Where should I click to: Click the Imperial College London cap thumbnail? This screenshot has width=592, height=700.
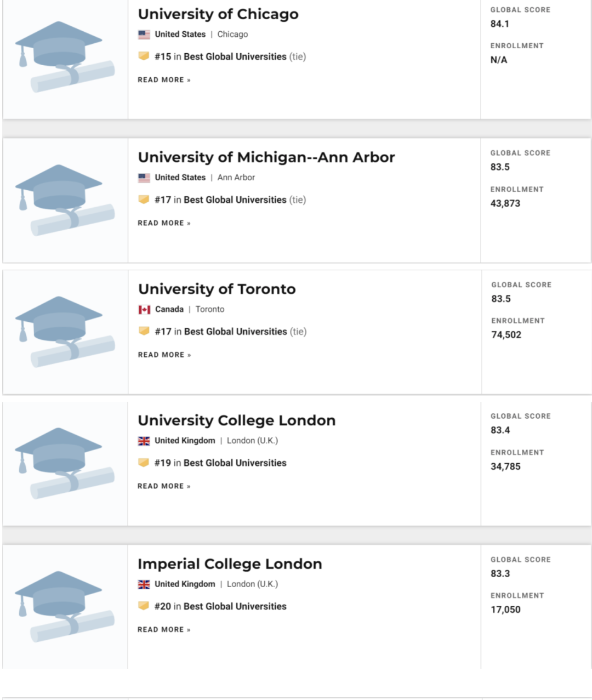tap(65, 606)
